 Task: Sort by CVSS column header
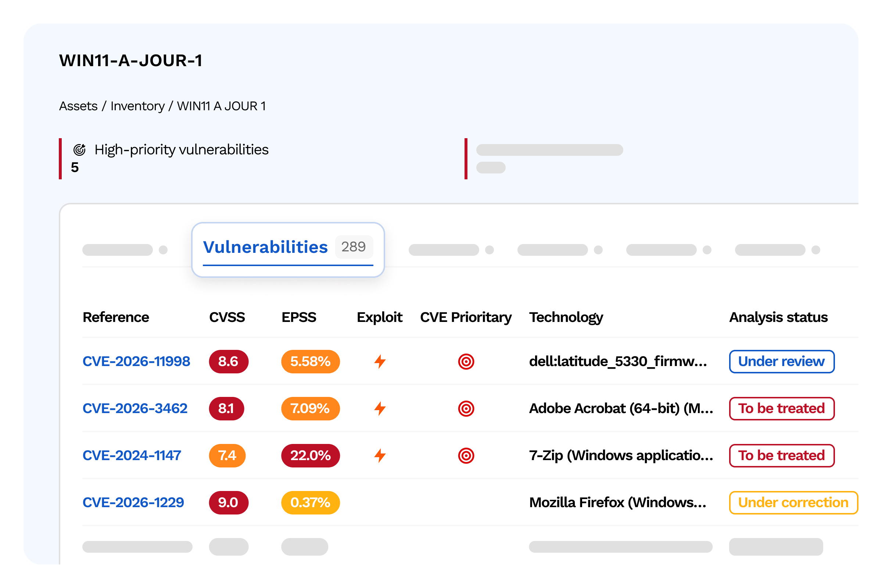[x=227, y=317]
